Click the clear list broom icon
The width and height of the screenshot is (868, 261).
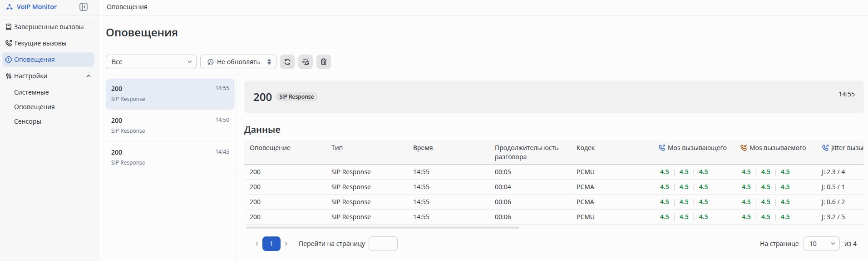pos(306,62)
